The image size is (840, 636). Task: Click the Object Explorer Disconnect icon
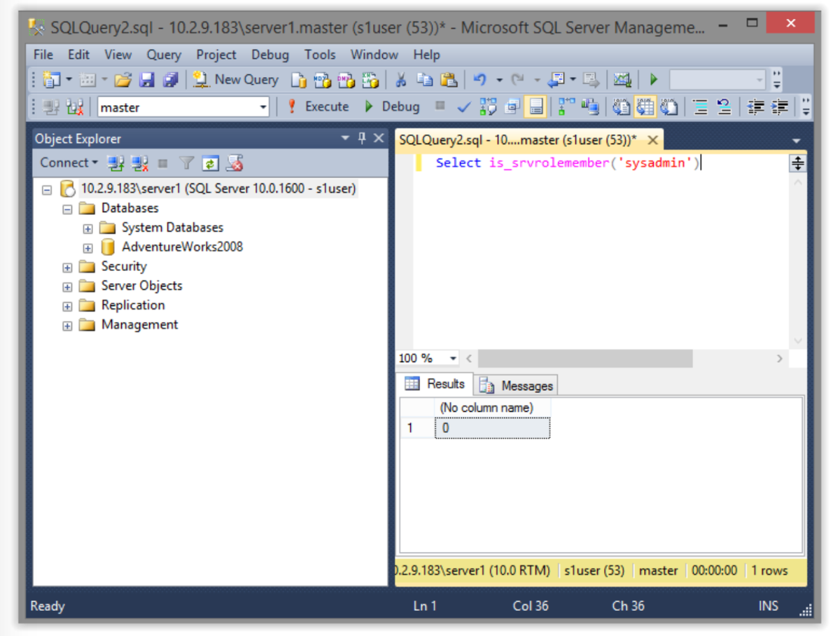pos(140,163)
